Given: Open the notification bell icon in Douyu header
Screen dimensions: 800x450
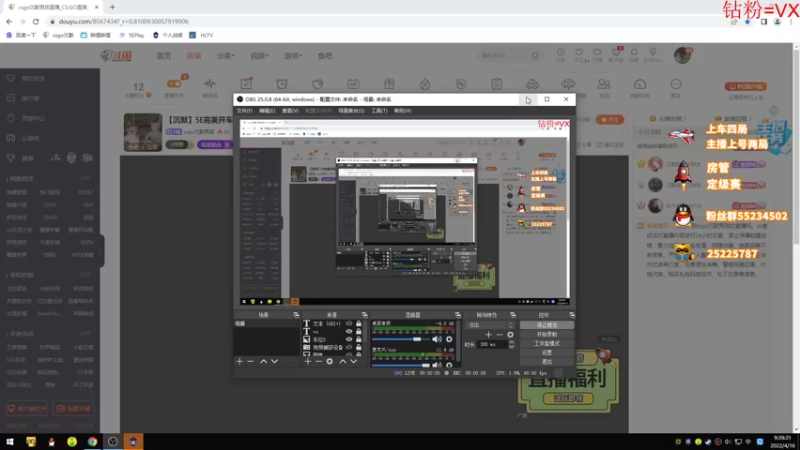Looking at the screenshot, I should 634,53.
